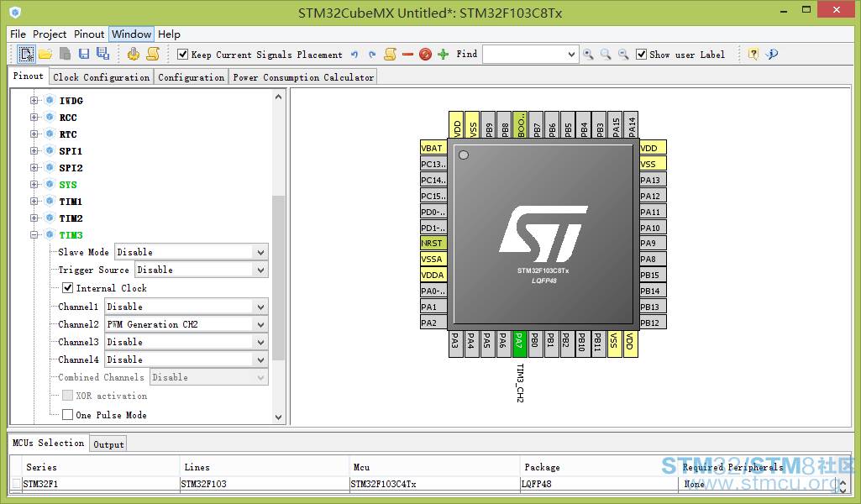Click the VBAT pin on the chip
The image size is (861, 504).
click(433, 148)
